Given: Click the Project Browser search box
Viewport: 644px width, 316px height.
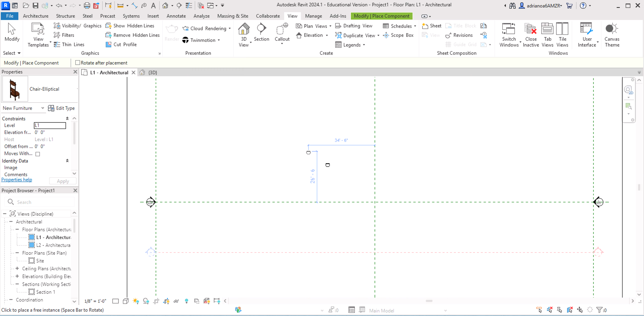Looking at the screenshot, I should click(x=40, y=202).
